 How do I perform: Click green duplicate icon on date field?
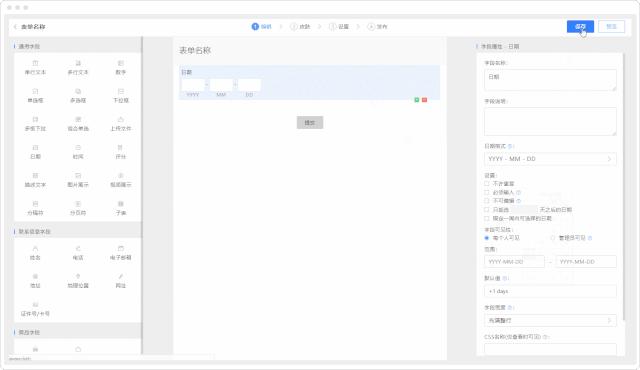417,100
